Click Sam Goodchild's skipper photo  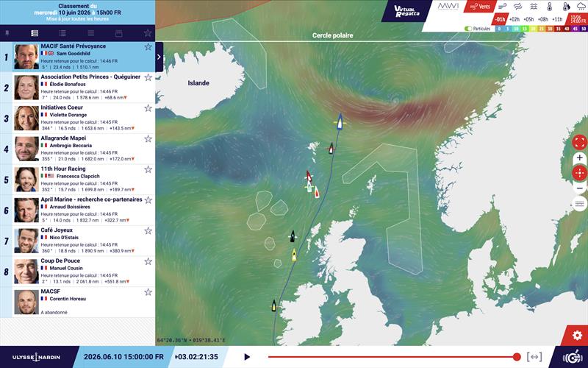26,57
